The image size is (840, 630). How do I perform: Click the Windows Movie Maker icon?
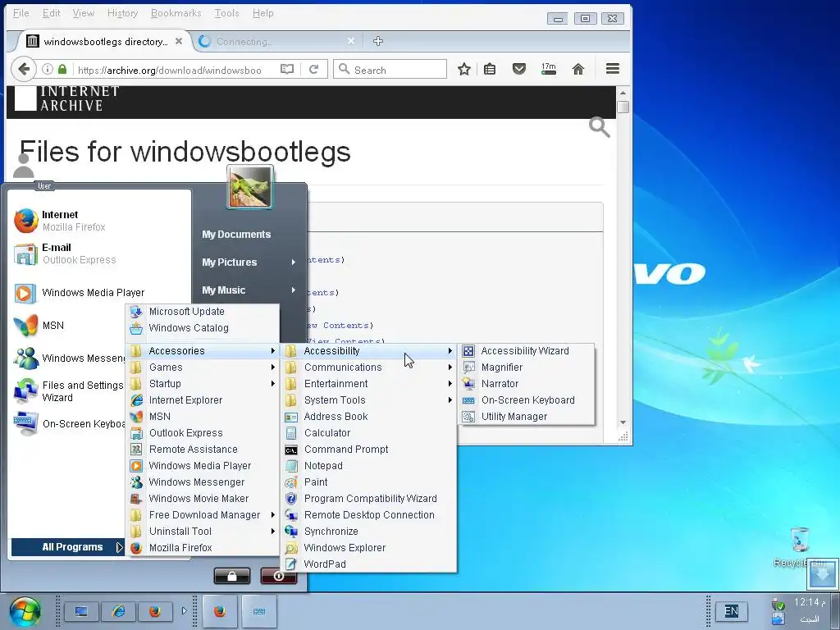point(136,499)
